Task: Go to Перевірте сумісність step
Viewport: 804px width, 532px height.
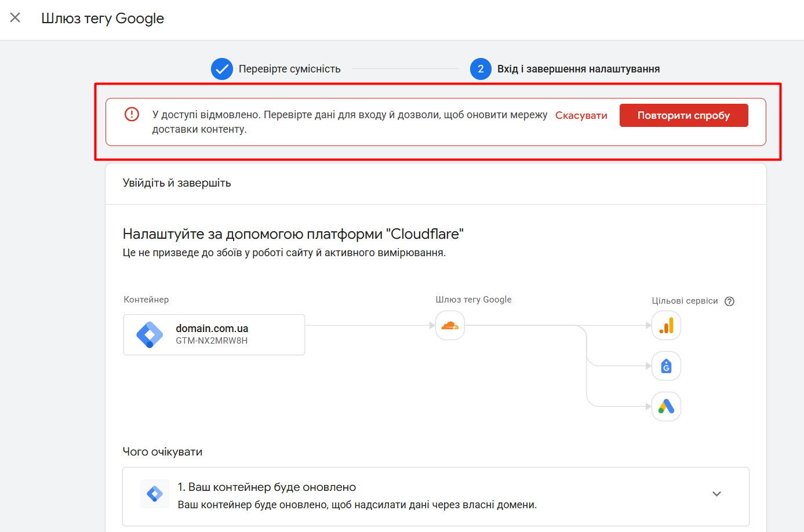Action: tap(290, 69)
